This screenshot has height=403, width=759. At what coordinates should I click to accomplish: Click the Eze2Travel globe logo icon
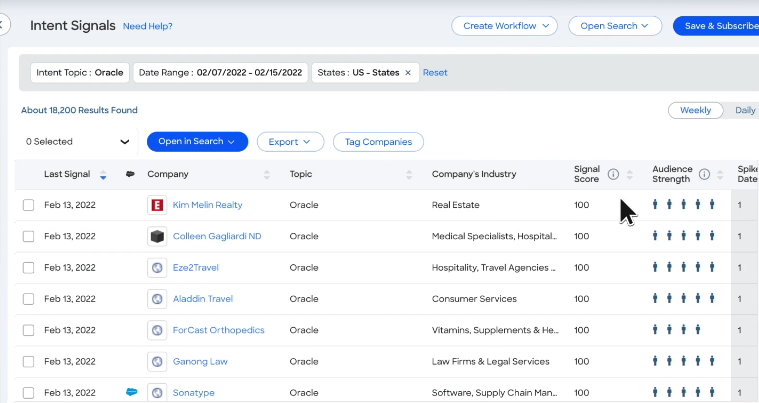157,268
